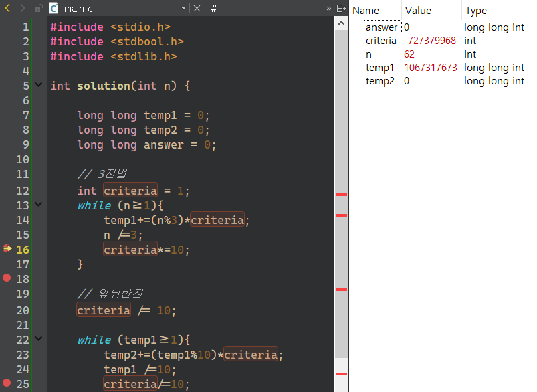Show more toolbar items via double chevron
Screen dimensions: 537x392
(328, 8)
